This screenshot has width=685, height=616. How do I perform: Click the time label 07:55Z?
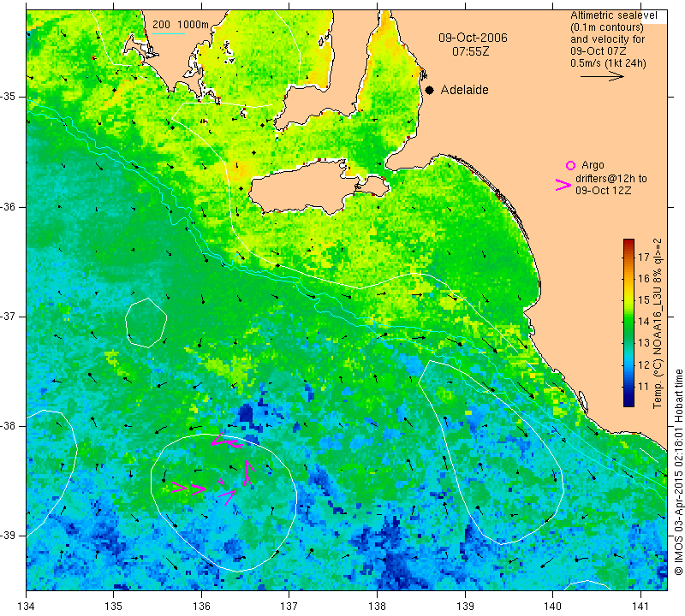pos(470,51)
